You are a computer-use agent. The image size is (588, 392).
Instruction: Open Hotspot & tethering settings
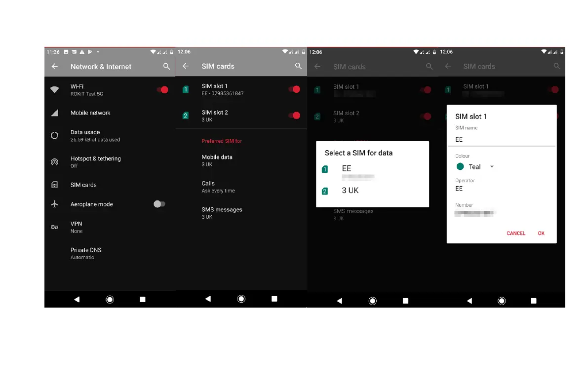[x=110, y=161]
